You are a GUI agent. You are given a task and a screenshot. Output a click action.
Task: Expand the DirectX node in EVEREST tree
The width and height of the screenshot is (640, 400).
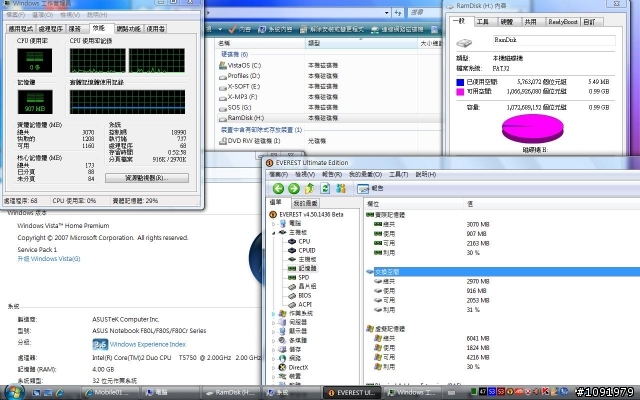[x=273, y=367]
